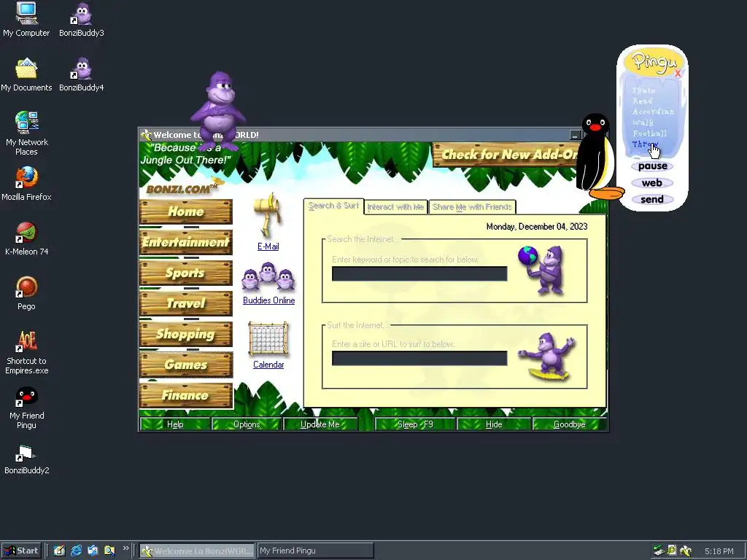Click the Goodbye button
The height and width of the screenshot is (560, 747).
click(570, 424)
